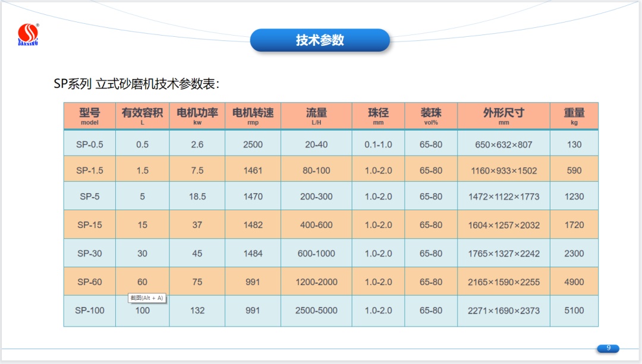Click the page number 9 badge
642x364 pixels.
608,348
